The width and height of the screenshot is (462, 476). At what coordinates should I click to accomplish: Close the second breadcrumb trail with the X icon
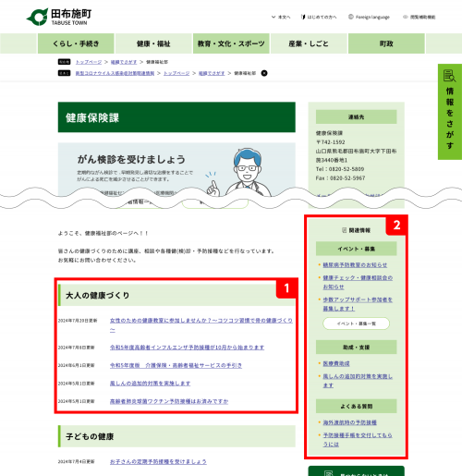(x=264, y=73)
